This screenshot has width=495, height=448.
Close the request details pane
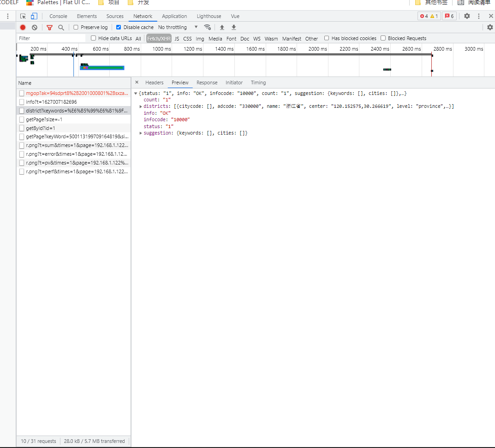(x=137, y=83)
